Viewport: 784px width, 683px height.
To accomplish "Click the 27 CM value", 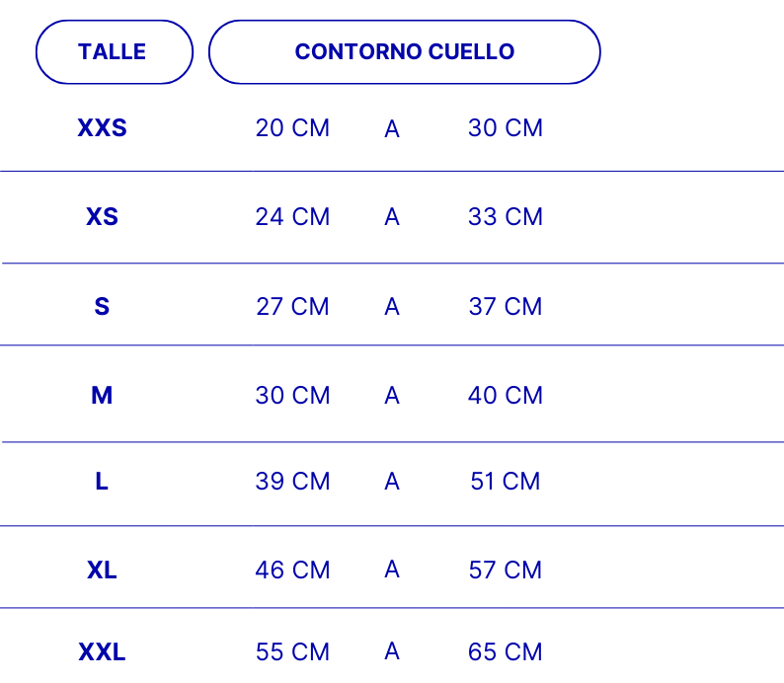I will (292, 307).
